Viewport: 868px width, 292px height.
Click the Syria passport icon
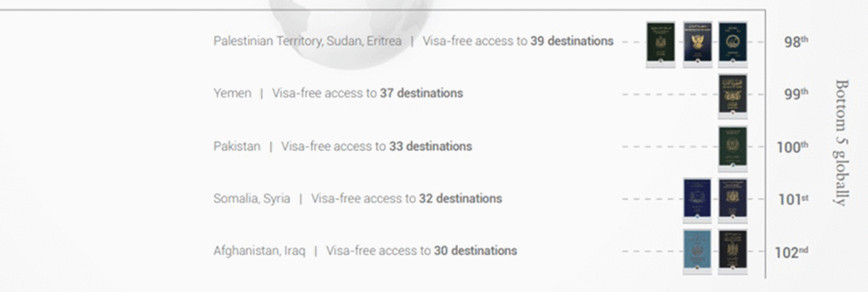733,198
